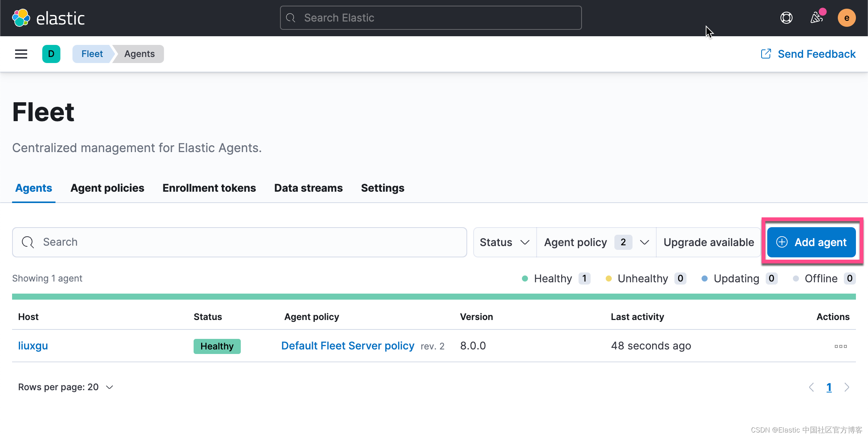
Task: Click the user avatar icon
Action: tap(846, 17)
